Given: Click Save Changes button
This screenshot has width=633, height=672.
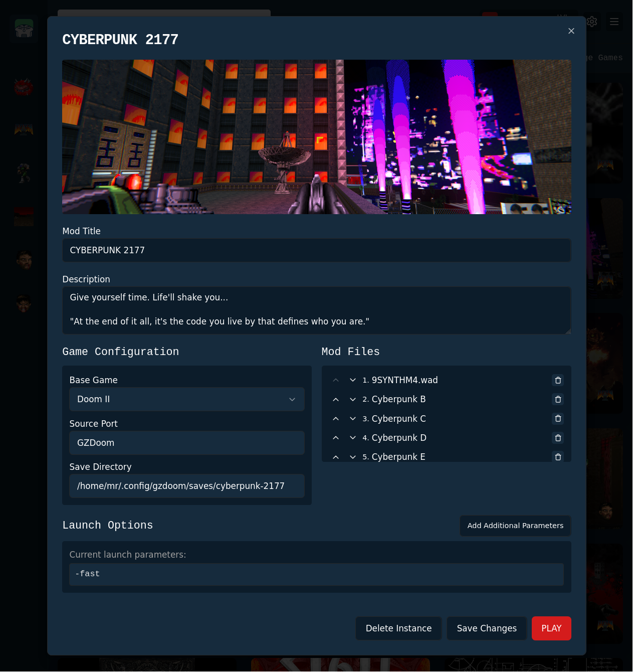Looking at the screenshot, I should pos(487,628).
